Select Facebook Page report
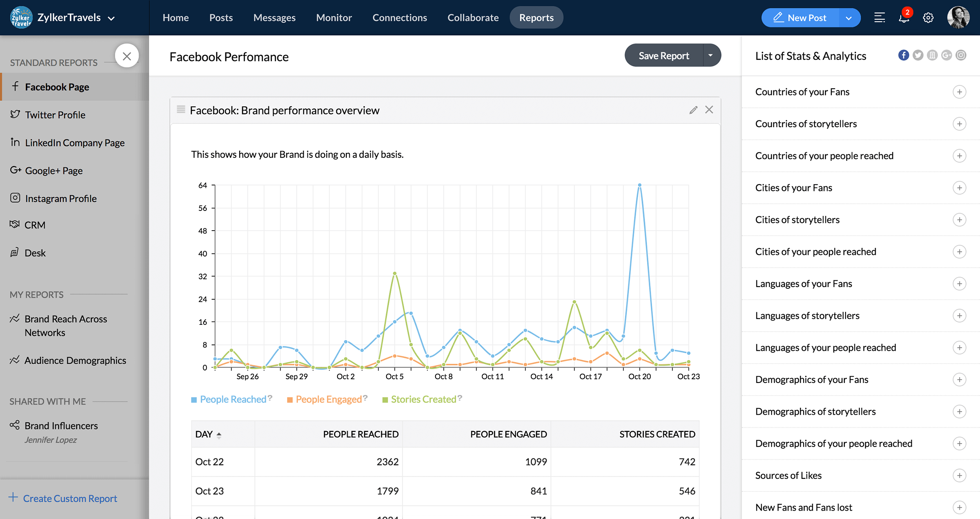Viewport: 980px width, 519px height. coord(75,87)
